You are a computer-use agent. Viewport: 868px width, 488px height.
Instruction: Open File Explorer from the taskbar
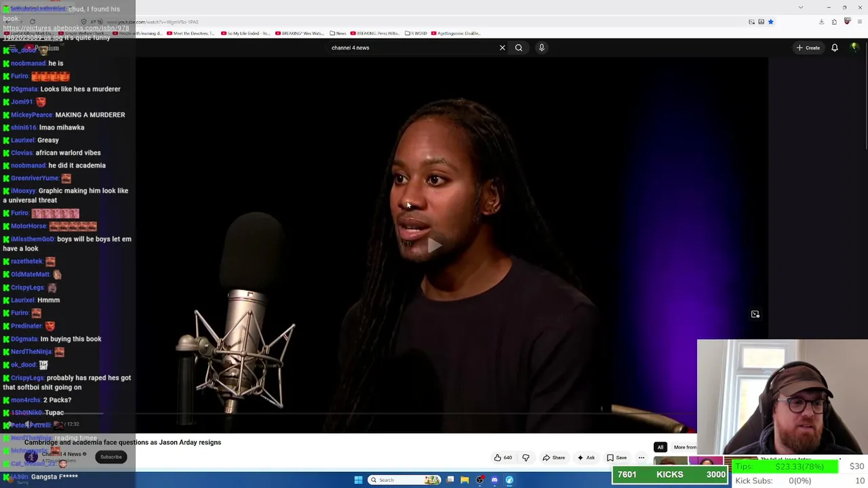[465, 480]
